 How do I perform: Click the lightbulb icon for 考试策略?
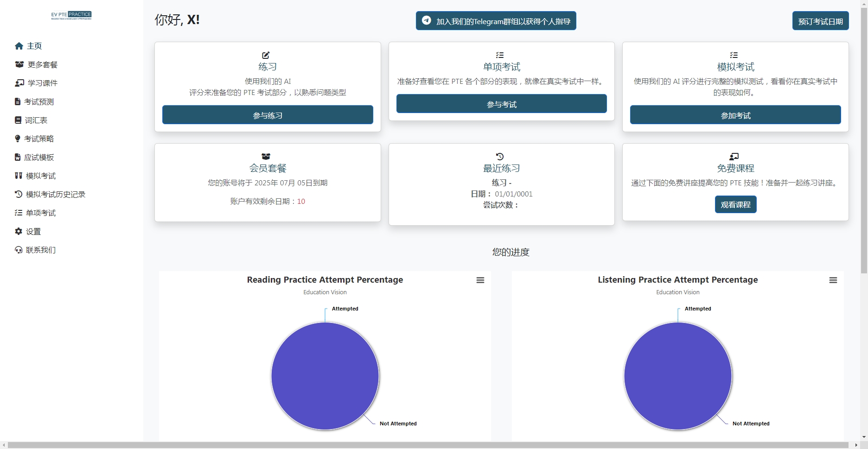(18, 139)
